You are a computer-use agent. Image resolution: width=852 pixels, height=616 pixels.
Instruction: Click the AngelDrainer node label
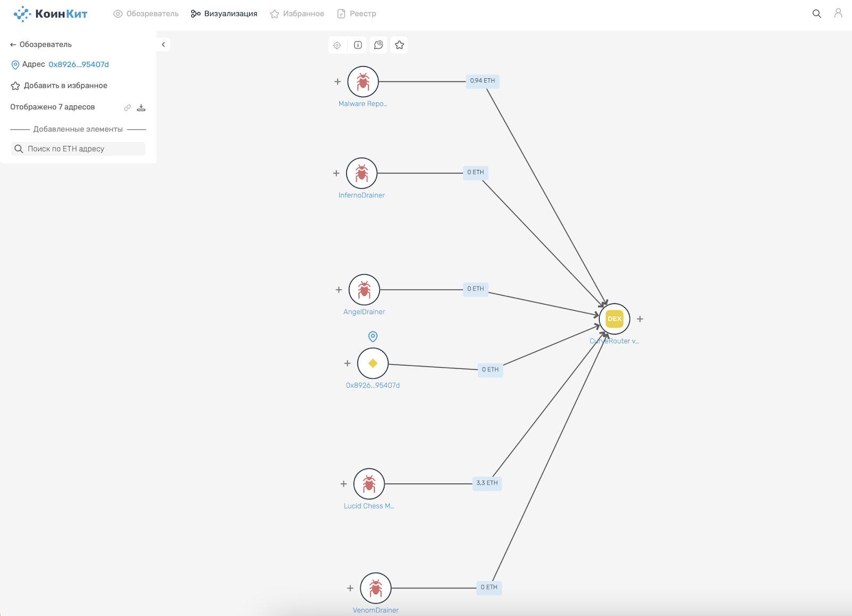[364, 312]
